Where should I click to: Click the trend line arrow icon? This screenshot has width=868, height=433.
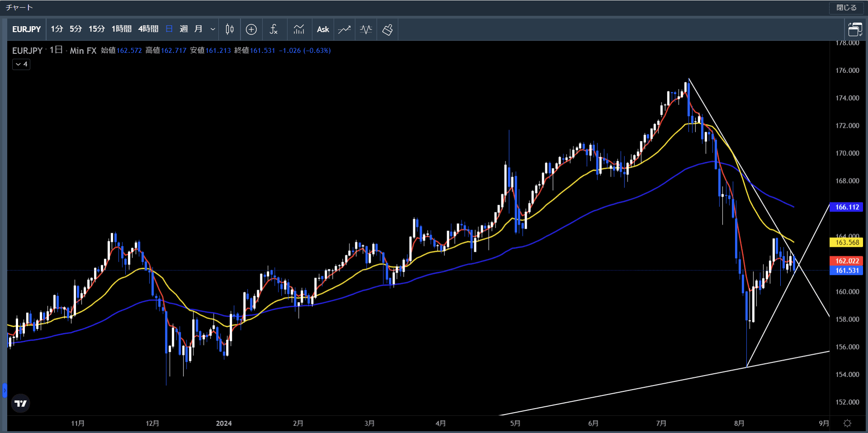(x=344, y=29)
